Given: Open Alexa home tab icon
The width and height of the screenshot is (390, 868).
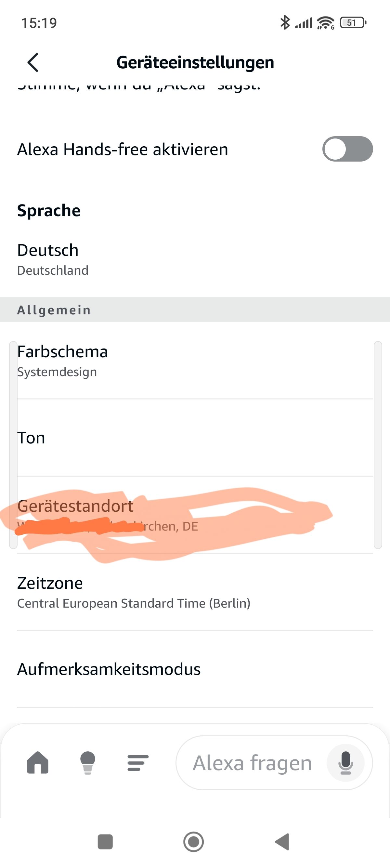Looking at the screenshot, I should [x=38, y=763].
